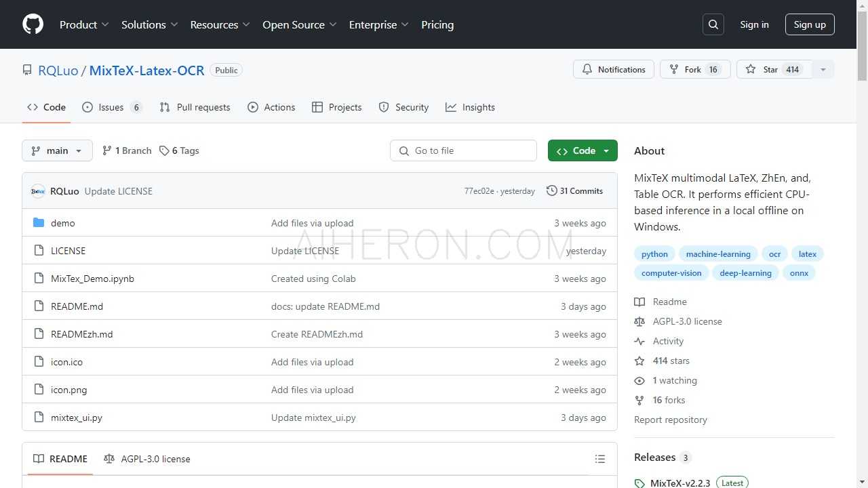Click the demo folder icon
Viewport: 868px width, 488px height.
tap(39, 223)
